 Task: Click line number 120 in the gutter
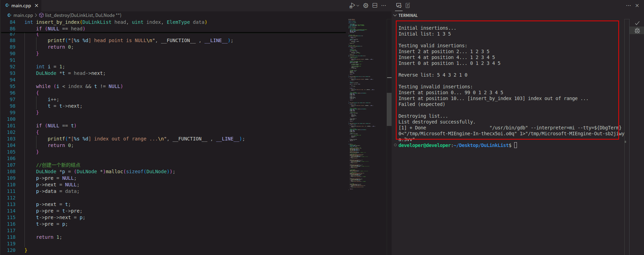pyautogui.click(x=11, y=250)
